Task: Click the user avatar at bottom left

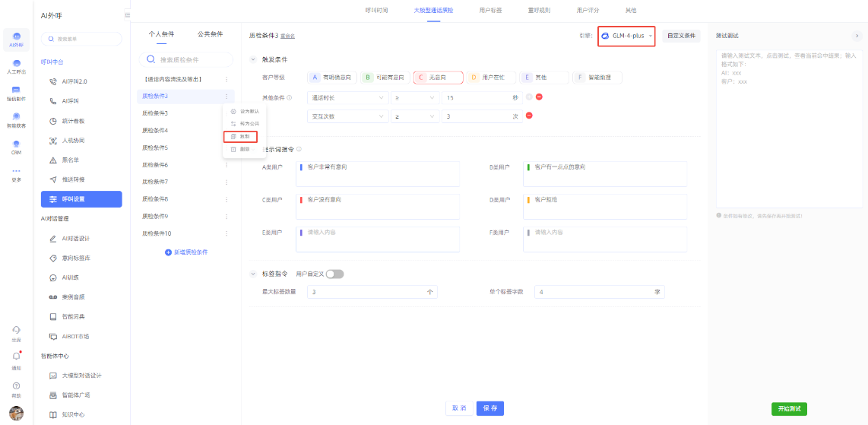Action: [x=16, y=413]
